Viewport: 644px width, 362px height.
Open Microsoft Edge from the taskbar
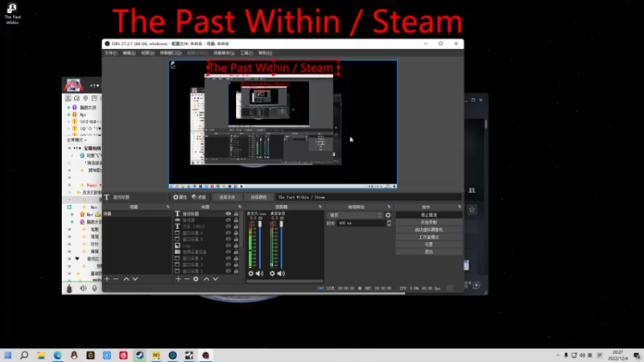[57, 355]
